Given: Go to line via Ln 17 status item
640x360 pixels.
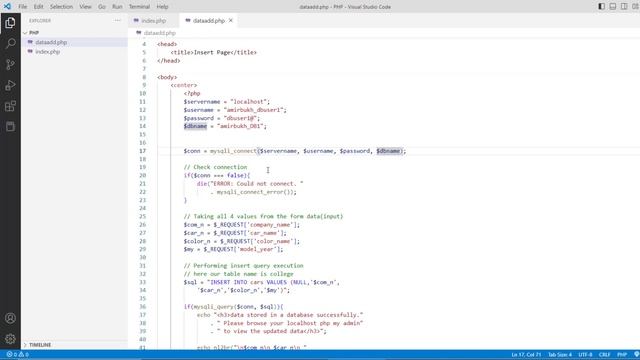Looking at the screenshot, I should click(x=526, y=354).
